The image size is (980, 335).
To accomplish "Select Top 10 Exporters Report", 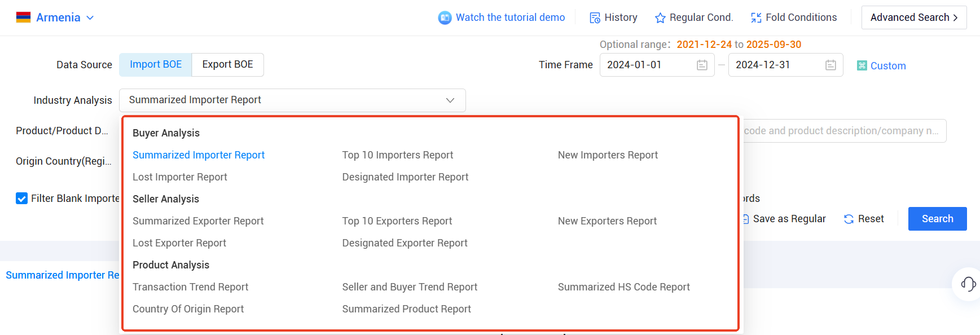I will [x=397, y=221].
